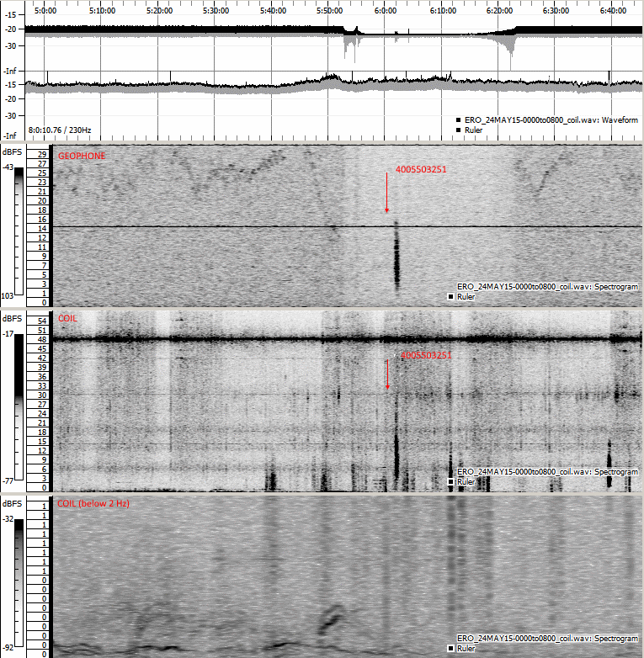
Task: Click Ruler legend square in GEOPHONE pane
Action: (x=450, y=297)
